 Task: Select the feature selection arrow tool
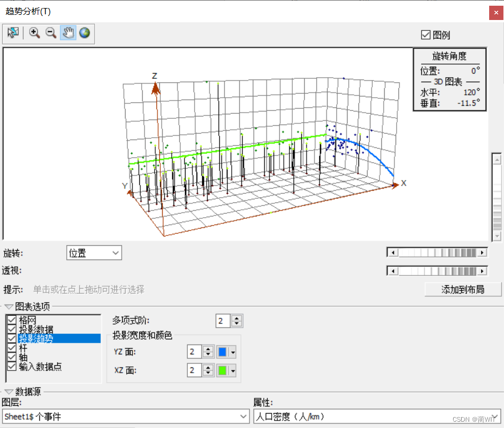click(x=13, y=33)
